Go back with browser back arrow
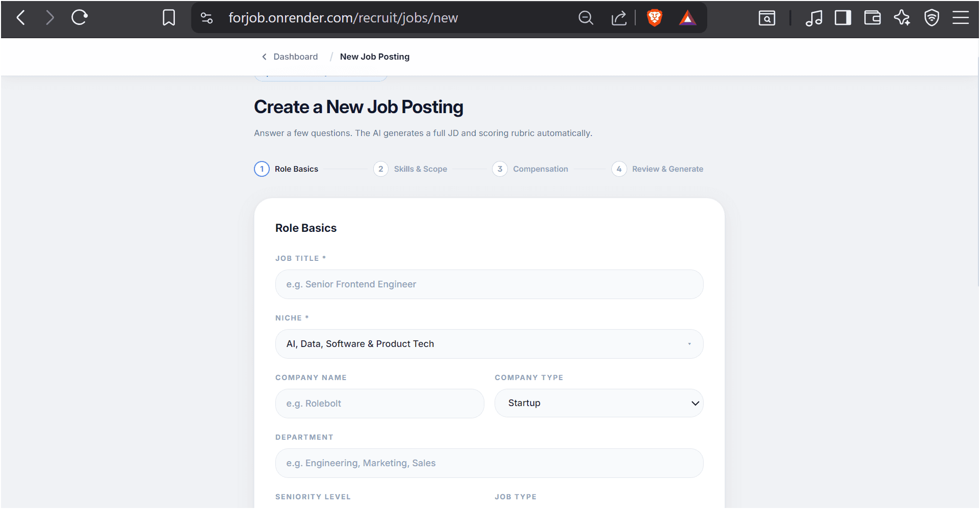The width and height of the screenshot is (980, 509). tap(21, 18)
